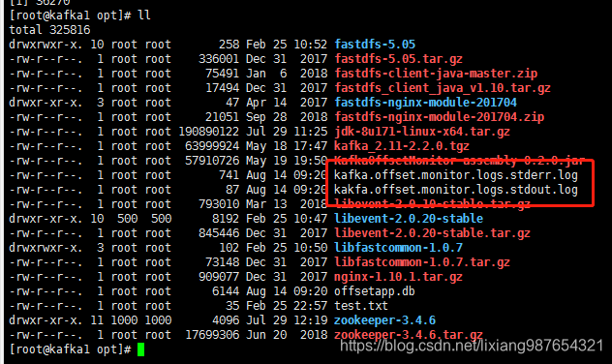Select the fastdfs-5.05 directory name
The width and height of the screenshot is (612, 364).
375,45
